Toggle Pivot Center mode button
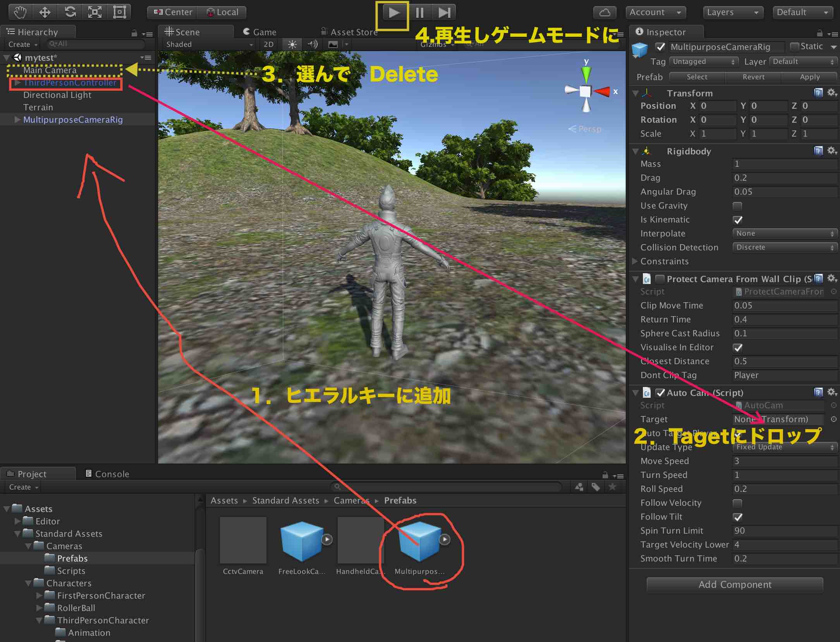The image size is (840, 642). (x=173, y=12)
